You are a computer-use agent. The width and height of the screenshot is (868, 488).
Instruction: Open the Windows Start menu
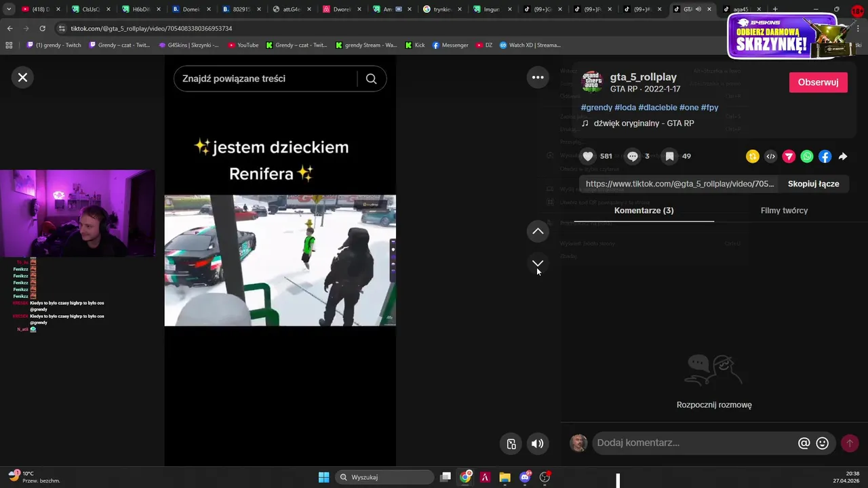coord(323,477)
